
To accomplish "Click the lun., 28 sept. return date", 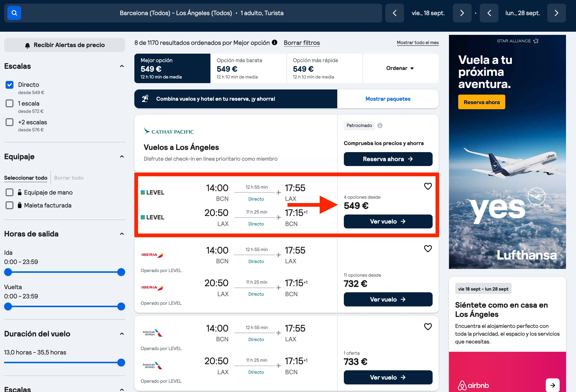I will (x=522, y=13).
